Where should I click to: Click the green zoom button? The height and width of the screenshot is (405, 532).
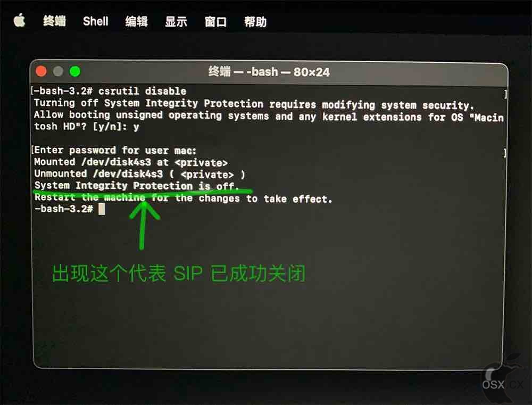pos(74,71)
